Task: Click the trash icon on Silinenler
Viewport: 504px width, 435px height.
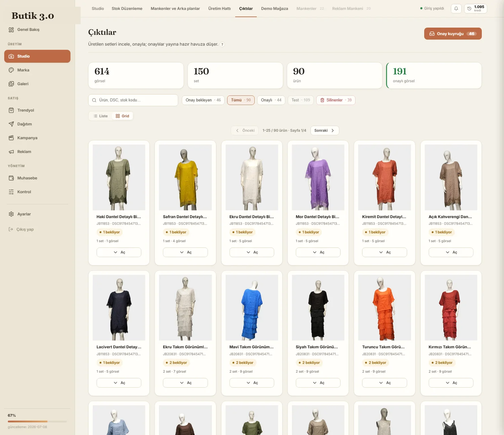Action: click(322, 100)
